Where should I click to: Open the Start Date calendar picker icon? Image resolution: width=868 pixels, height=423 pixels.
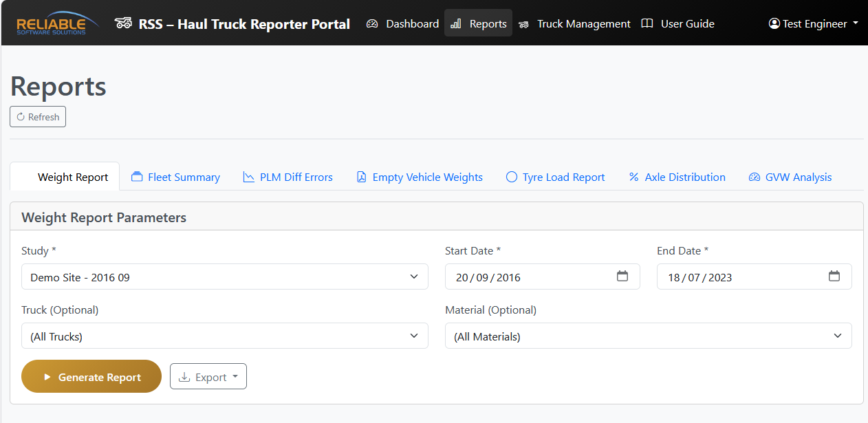(x=622, y=276)
